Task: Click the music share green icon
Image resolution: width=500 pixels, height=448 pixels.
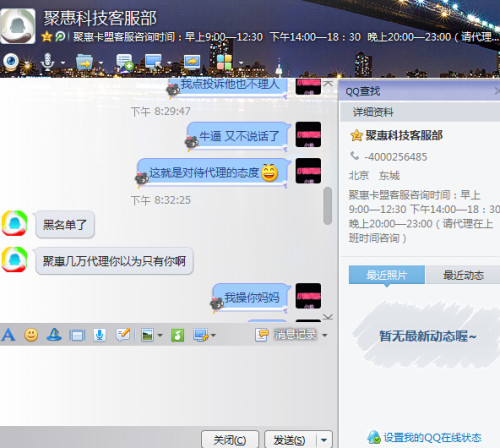Action: click(x=178, y=335)
